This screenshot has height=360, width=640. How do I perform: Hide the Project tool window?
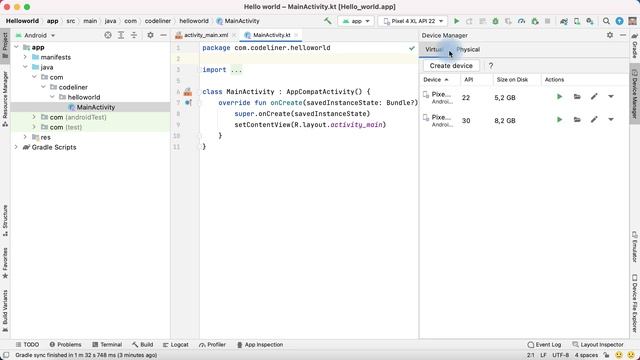click(x=163, y=35)
